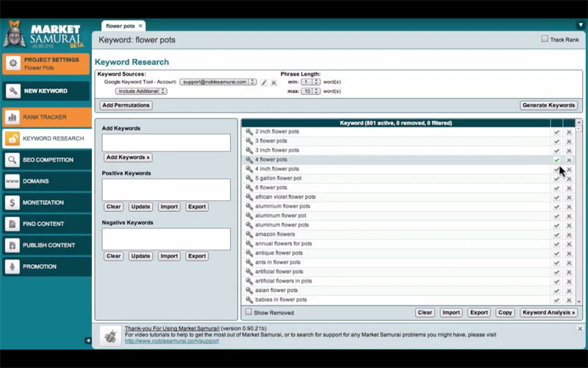
Task: Check the Show Removed checkbox
Action: click(248, 311)
